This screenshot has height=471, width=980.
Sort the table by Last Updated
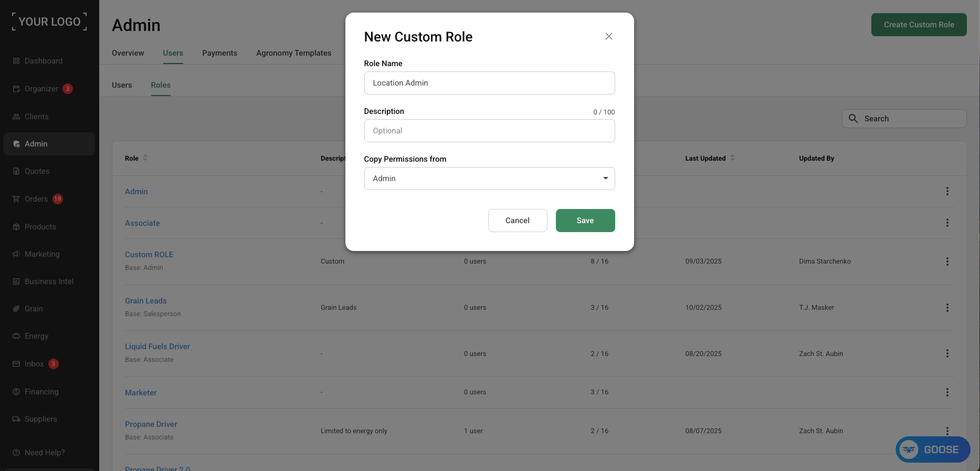[x=732, y=158]
